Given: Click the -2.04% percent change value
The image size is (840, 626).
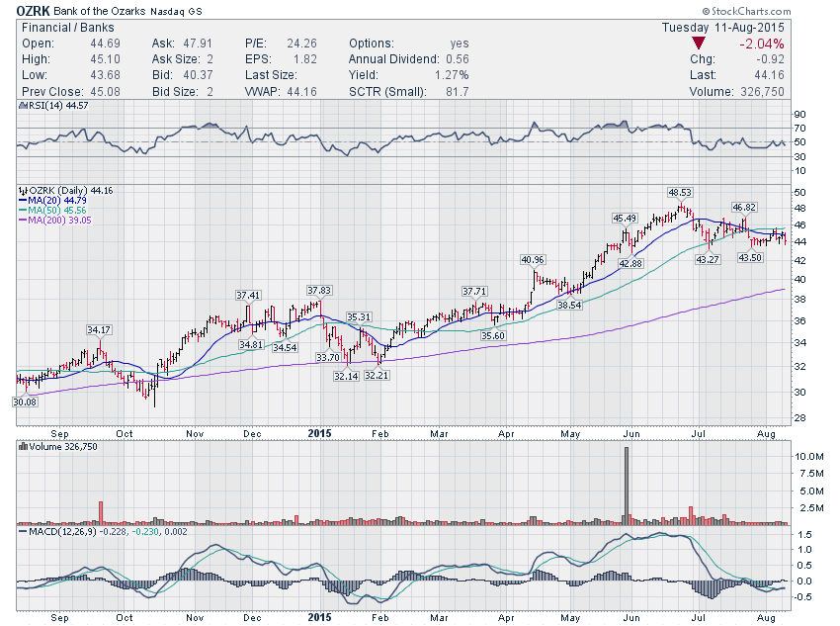Looking at the screenshot, I should [x=761, y=44].
